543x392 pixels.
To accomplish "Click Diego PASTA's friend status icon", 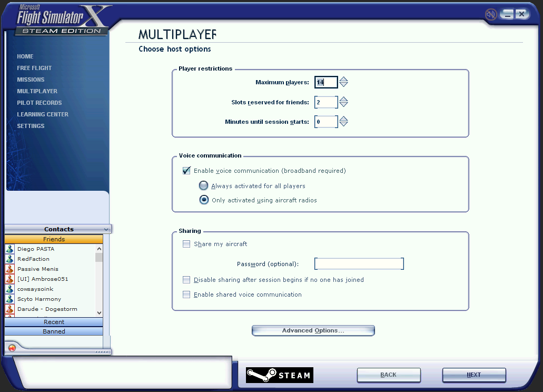I will click(9, 249).
